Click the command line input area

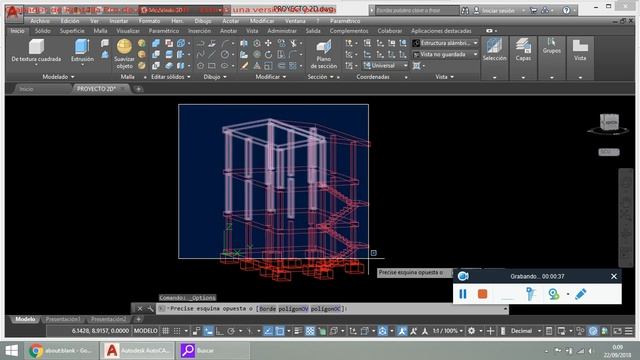(x=333, y=309)
